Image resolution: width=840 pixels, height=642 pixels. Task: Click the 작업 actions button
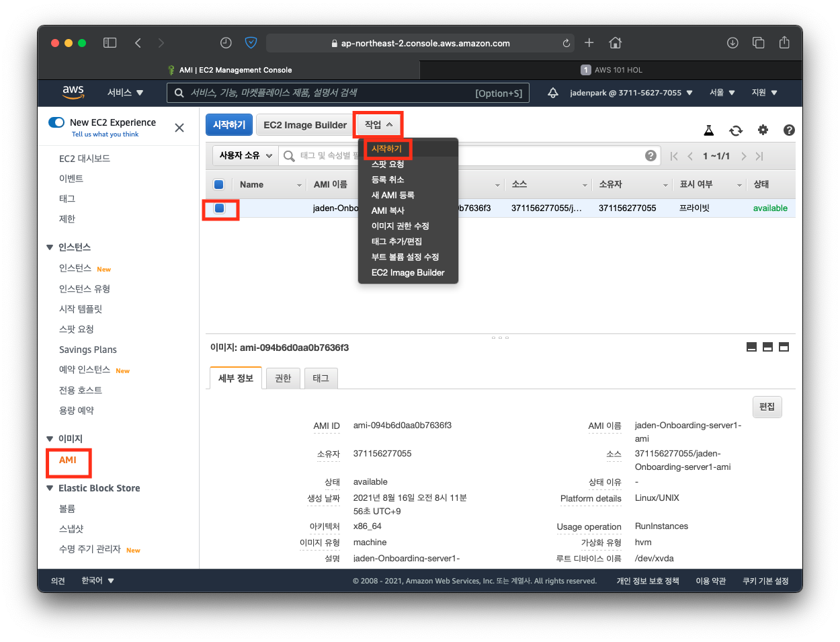378,124
